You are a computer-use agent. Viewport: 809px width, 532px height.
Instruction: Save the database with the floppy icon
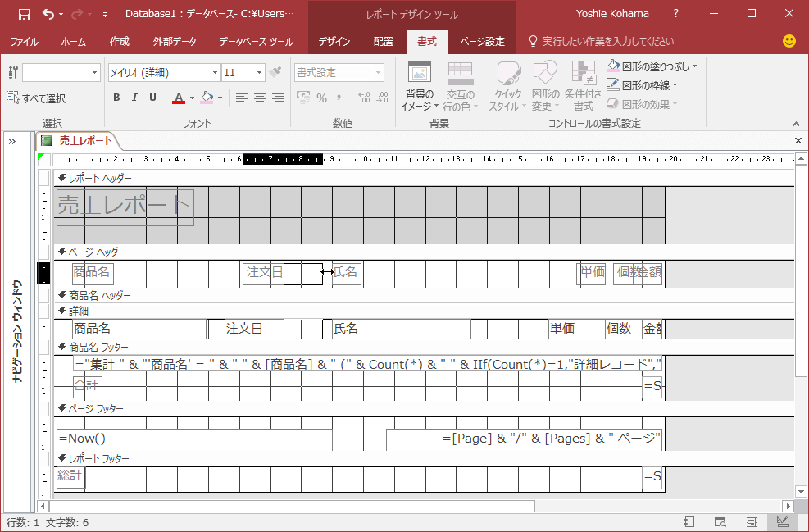pos(25,15)
